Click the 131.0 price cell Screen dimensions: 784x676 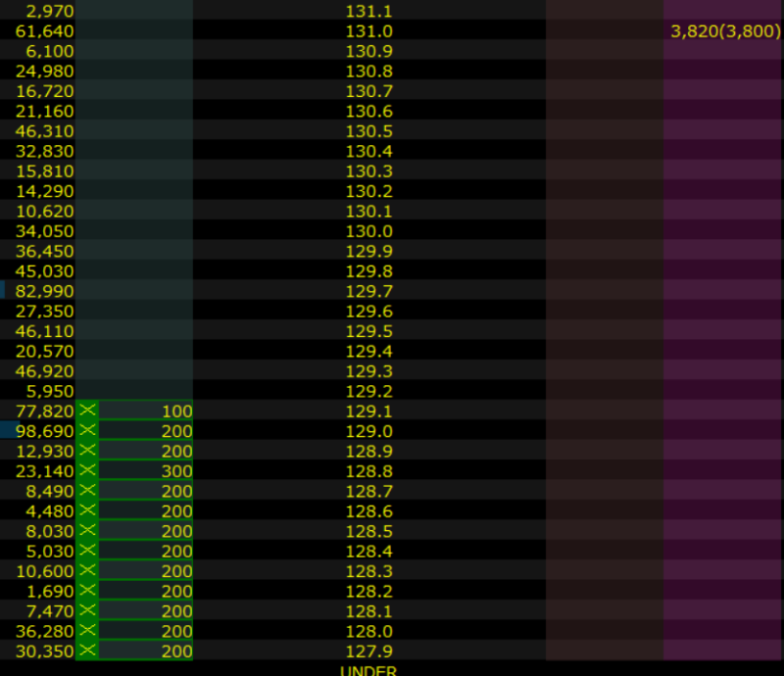(368, 31)
